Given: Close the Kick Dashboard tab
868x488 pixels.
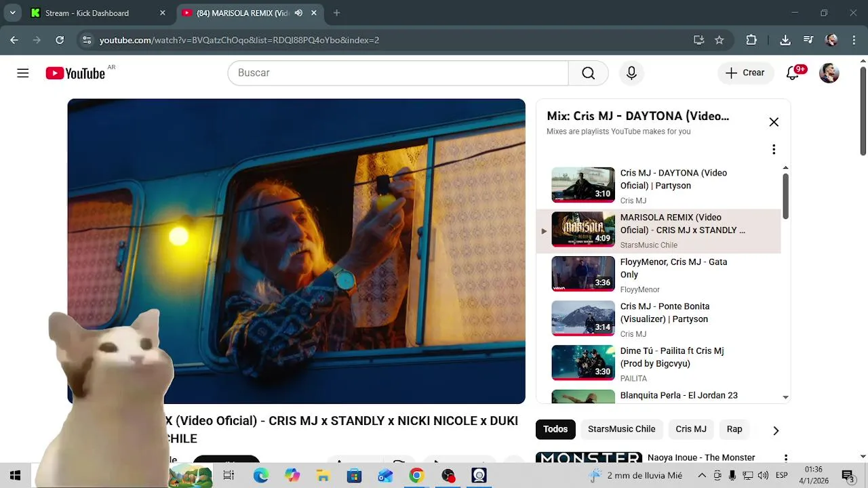Looking at the screenshot, I should [x=163, y=13].
